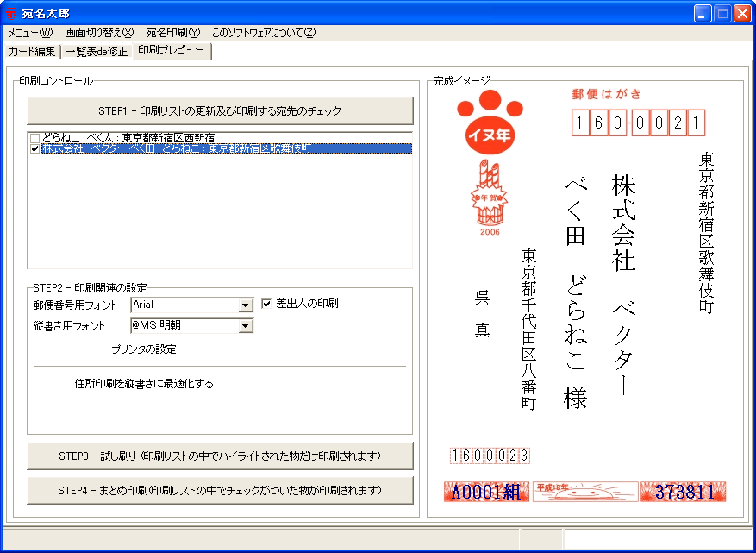This screenshot has height=553, width=756.
Task: Click the 宛名太郎 title bar app icon
Action: coord(10,14)
